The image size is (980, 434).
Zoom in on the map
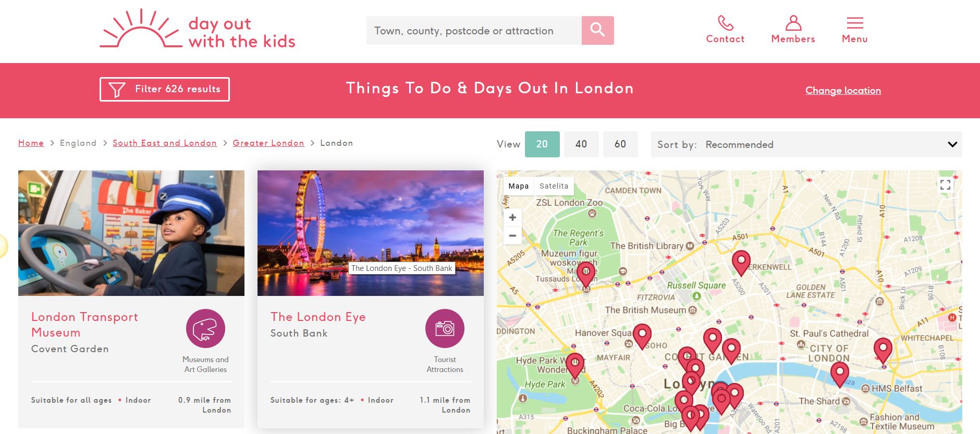pyautogui.click(x=512, y=218)
